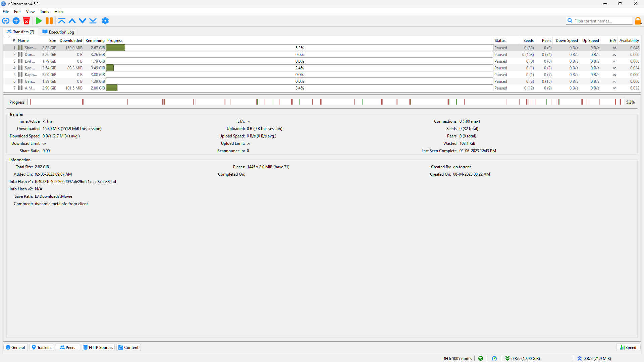Click the DHT nodes status text
644x362 pixels.
coord(457,358)
